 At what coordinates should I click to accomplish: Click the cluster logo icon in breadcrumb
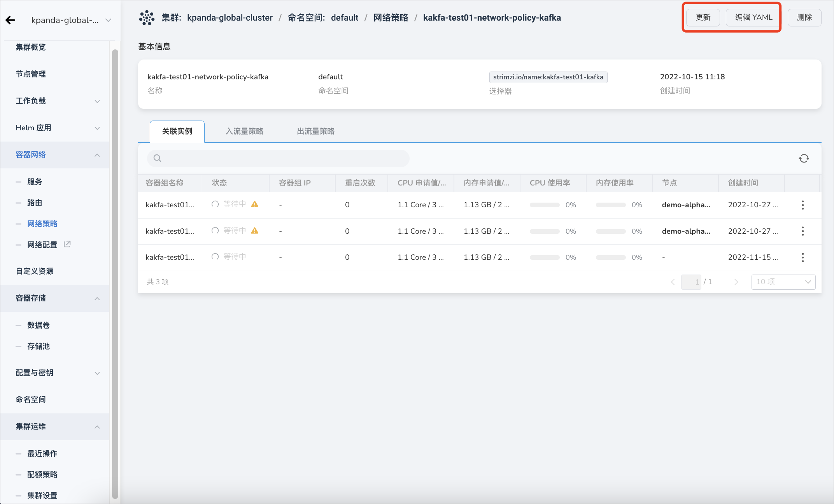point(147,18)
